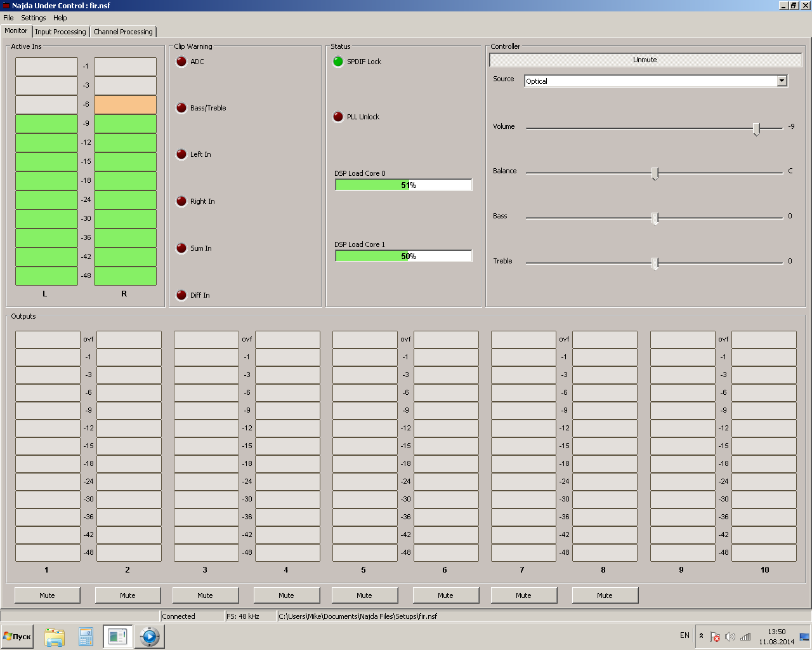Click the Sum In clip indicator
The image size is (812, 650).
pos(181,248)
